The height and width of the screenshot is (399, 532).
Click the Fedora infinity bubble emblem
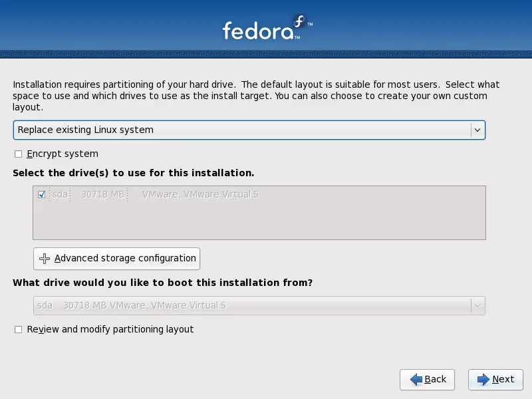(x=299, y=21)
